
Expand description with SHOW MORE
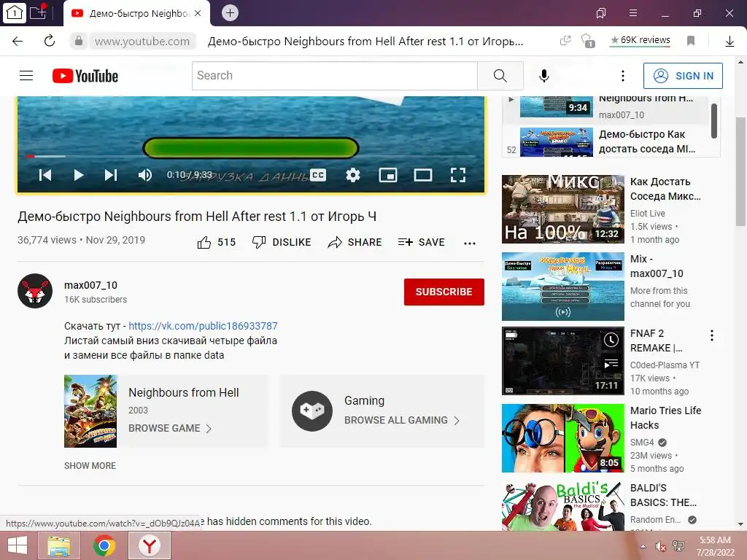pyautogui.click(x=90, y=466)
